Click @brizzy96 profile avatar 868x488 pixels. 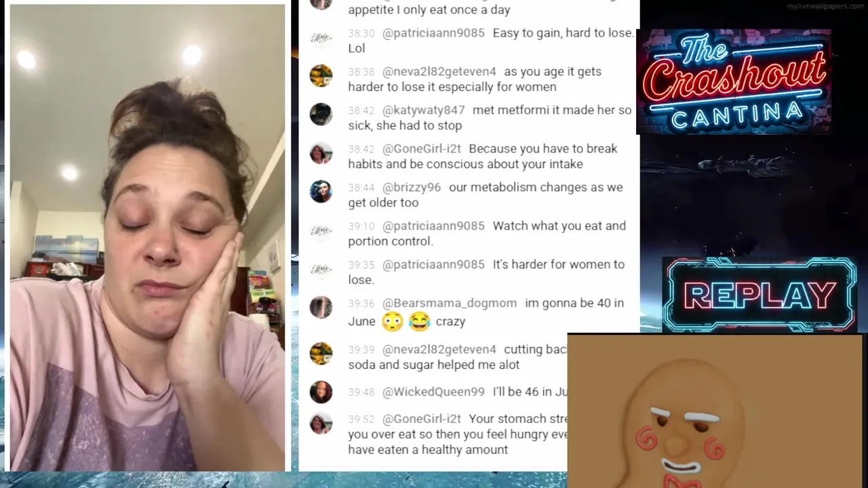pos(321,192)
